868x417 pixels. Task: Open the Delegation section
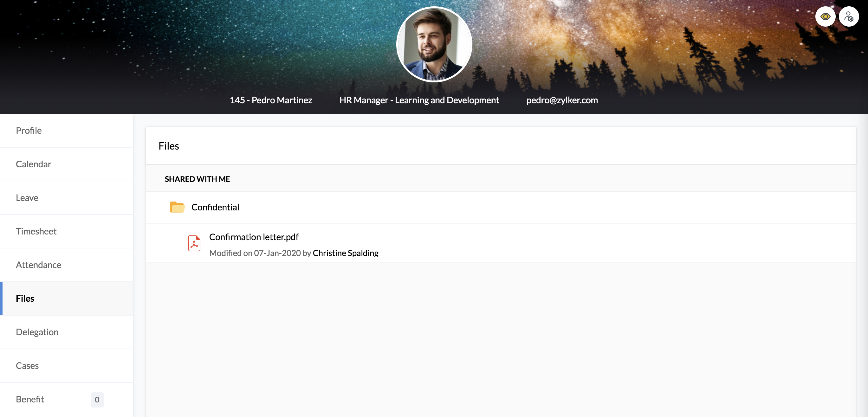[37, 332]
